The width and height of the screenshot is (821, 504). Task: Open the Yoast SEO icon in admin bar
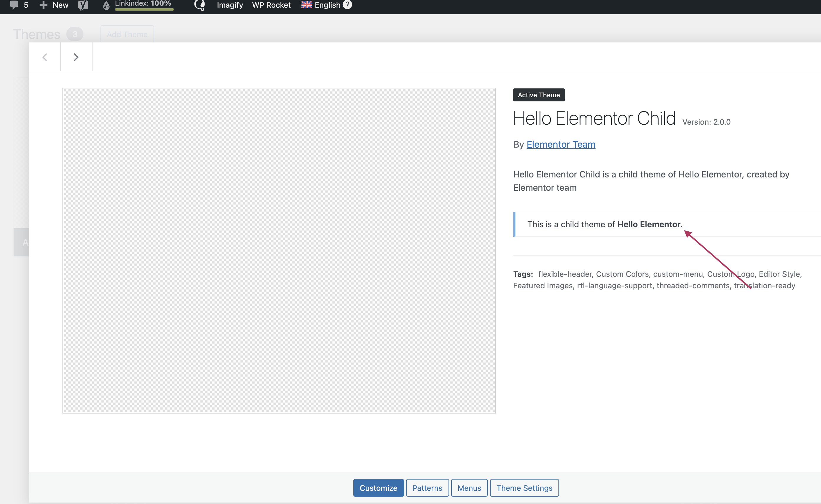click(x=83, y=5)
